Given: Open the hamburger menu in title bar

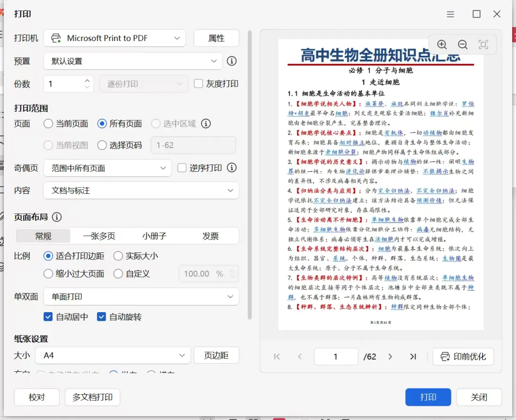Looking at the screenshot, I should pyautogui.click(x=451, y=14).
